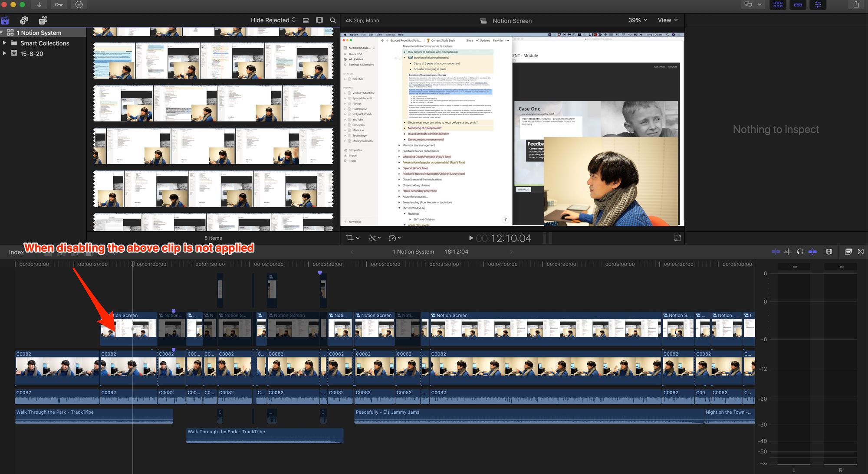The image size is (868, 474).
Task: Show the Photos and Audio sidebar
Action: (24, 20)
